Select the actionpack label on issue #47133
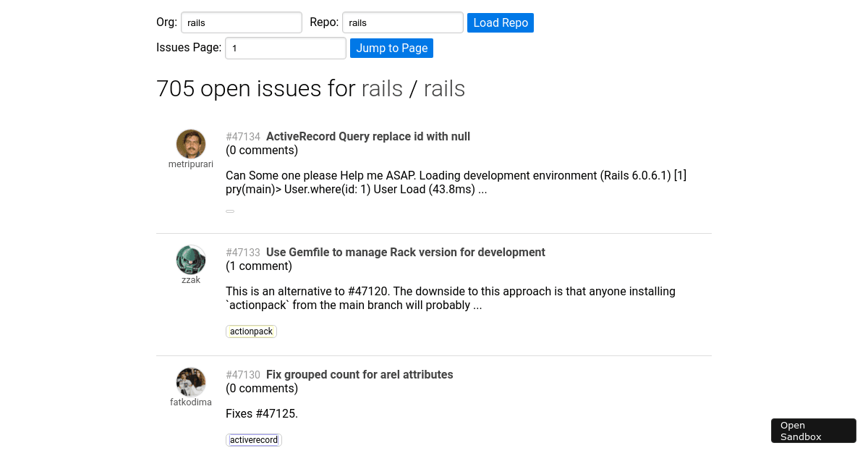Image resolution: width=868 pixels, height=456 pixels. pos(251,331)
